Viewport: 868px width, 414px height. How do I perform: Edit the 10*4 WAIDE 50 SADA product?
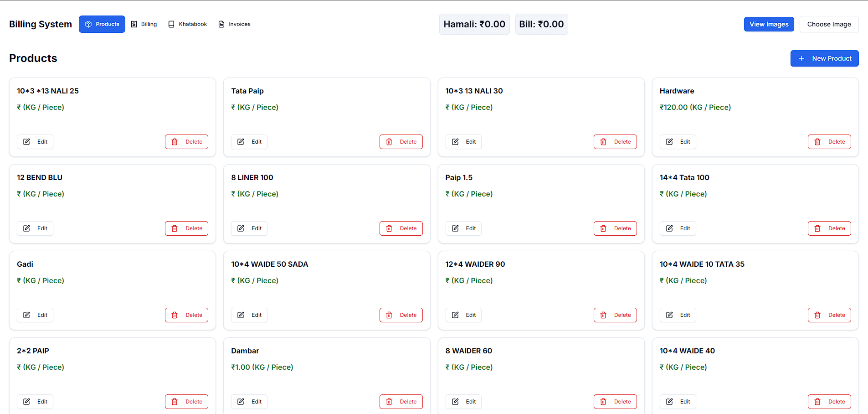click(249, 315)
